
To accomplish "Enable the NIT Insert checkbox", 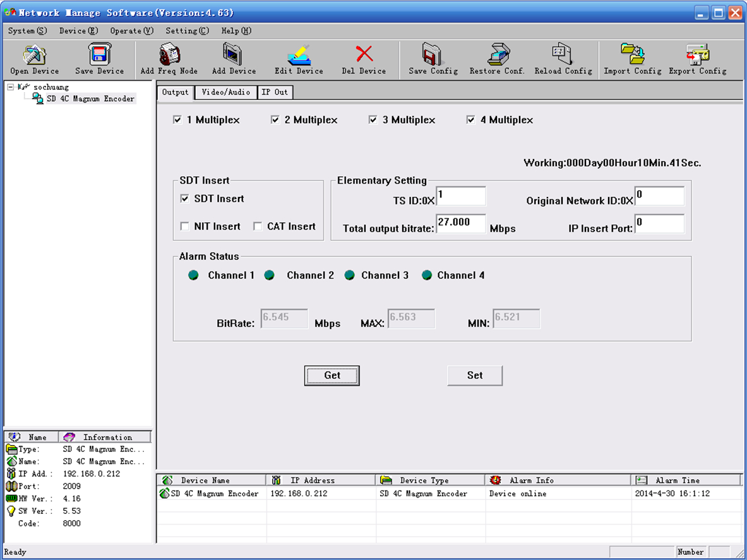I will [x=185, y=227].
